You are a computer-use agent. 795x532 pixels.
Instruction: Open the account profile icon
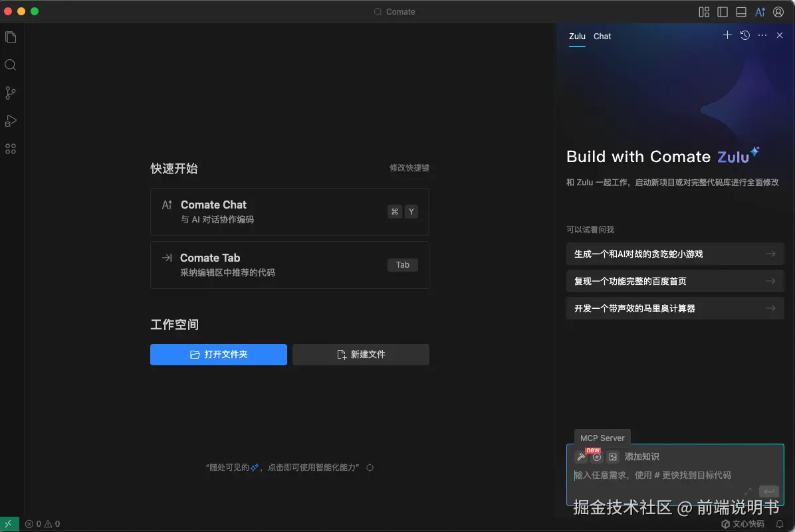pyautogui.click(x=778, y=12)
